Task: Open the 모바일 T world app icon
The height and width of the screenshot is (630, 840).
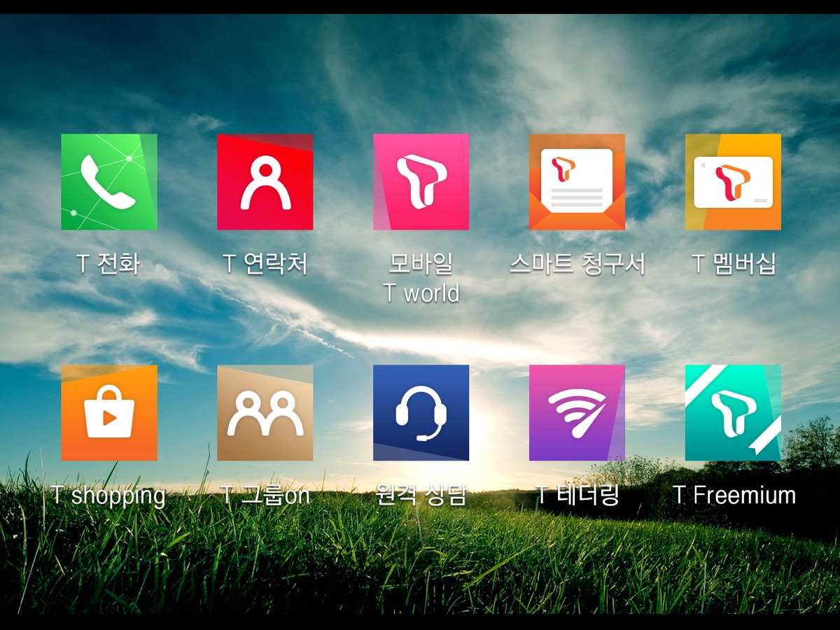Action: [x=421, y=182]
